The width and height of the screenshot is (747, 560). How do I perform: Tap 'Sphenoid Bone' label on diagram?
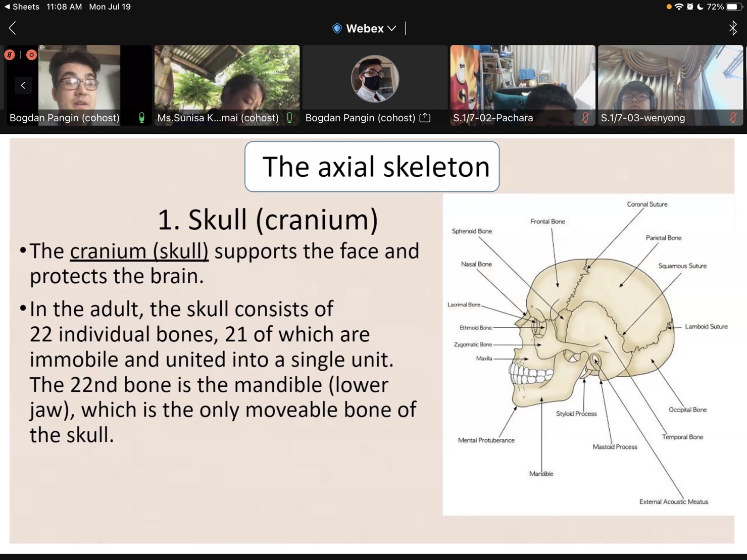472,231
